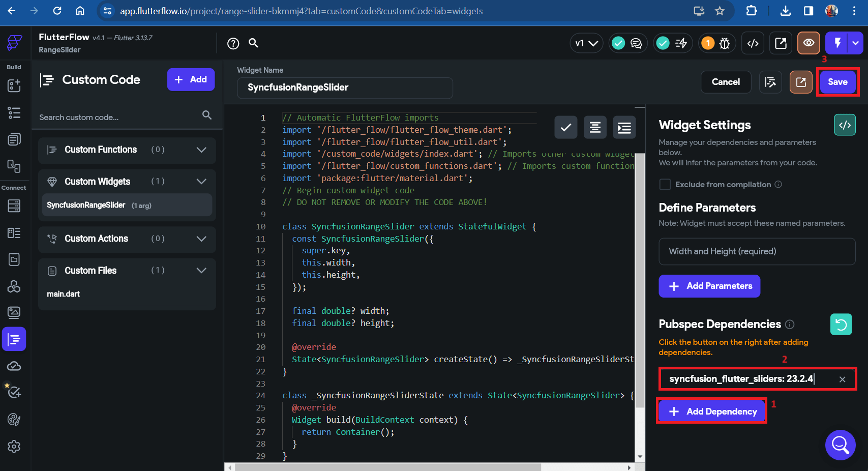The image size is (868, 471).
Task: Collapse the Custom Widgets section
Action: pyautogui.click(x=201, y=182)
